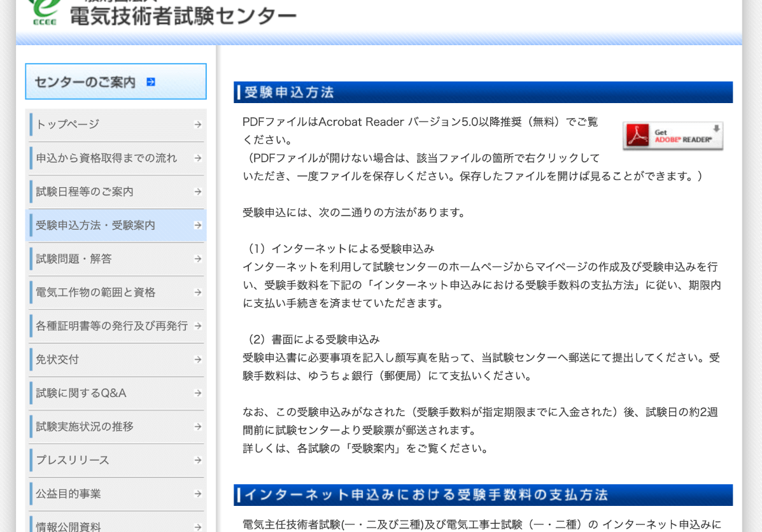
Task: Select 試験日程等のご案内 in the sidebar
Action: point(116,192)
